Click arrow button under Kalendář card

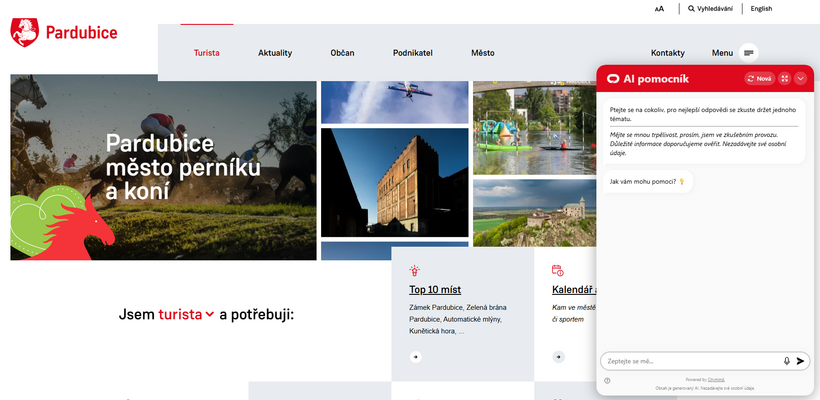point(559,357)
